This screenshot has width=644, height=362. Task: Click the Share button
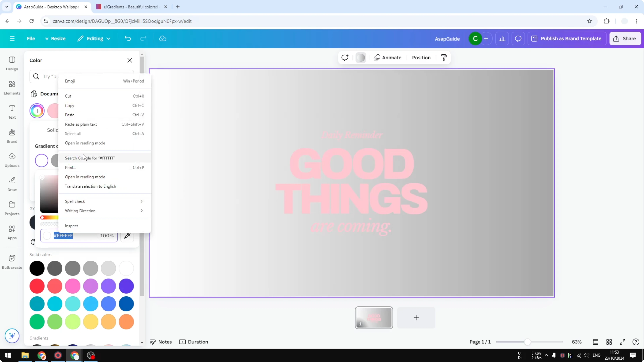point(625,38)
